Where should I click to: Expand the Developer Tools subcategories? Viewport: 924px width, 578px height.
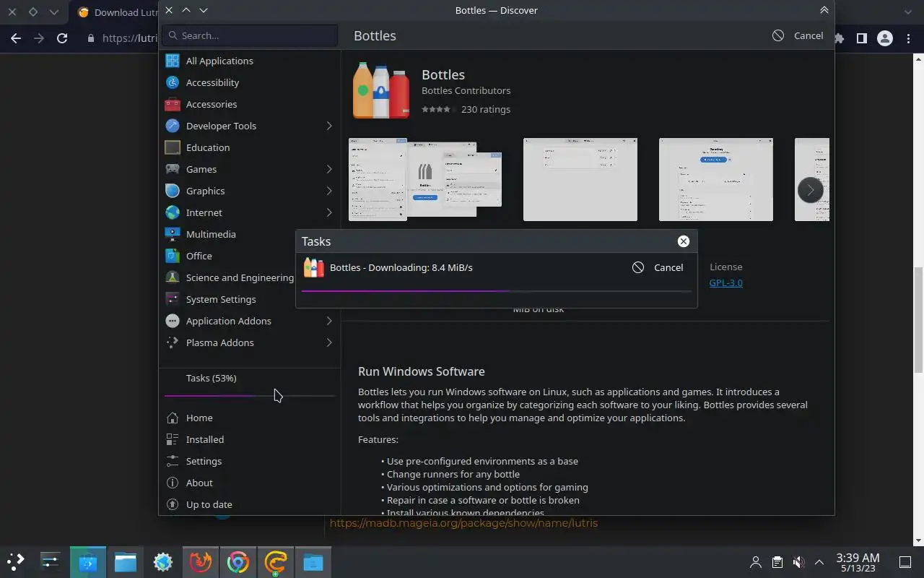coord(329,126)
